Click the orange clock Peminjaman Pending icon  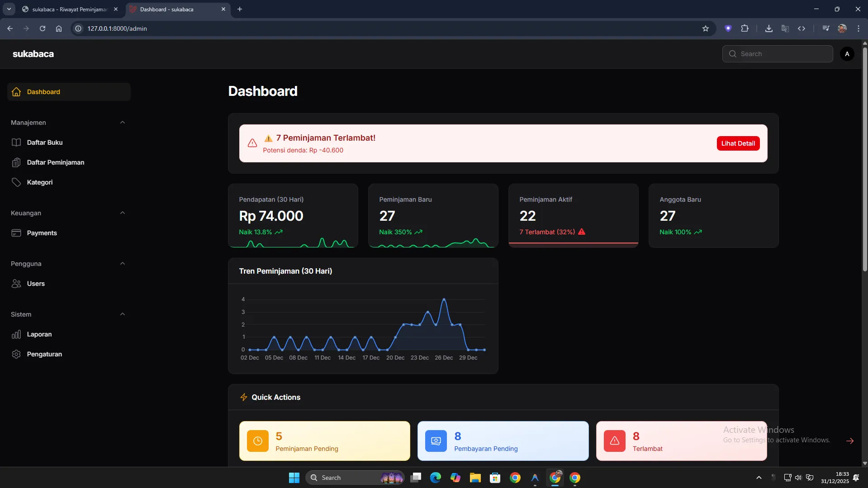(x=257, y=441)
